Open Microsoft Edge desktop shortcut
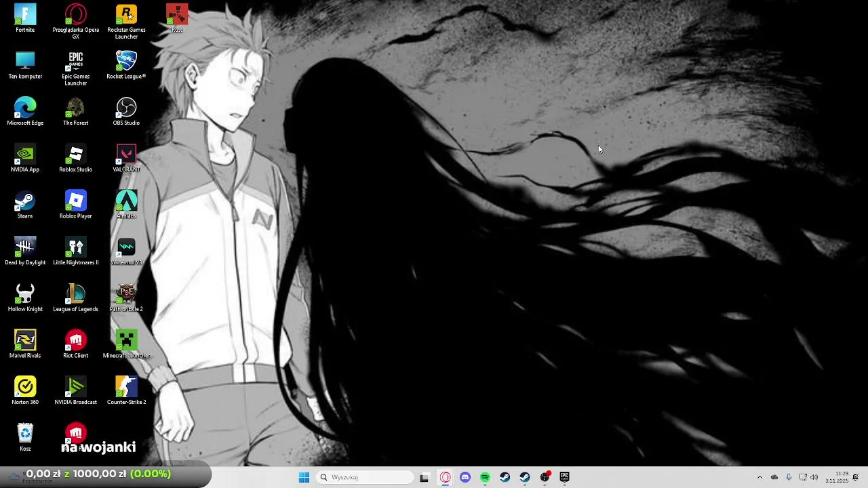868x488 pixels. coord(25,112)
